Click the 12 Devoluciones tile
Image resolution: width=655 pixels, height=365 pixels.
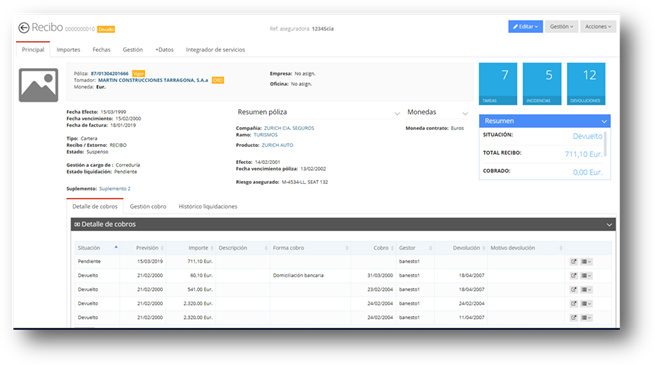point(586,84)
